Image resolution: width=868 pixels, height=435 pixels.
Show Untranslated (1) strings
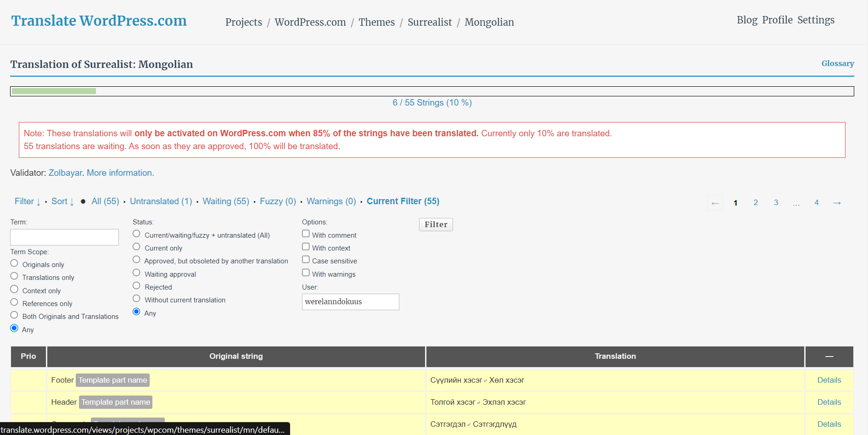click(161, 201)
